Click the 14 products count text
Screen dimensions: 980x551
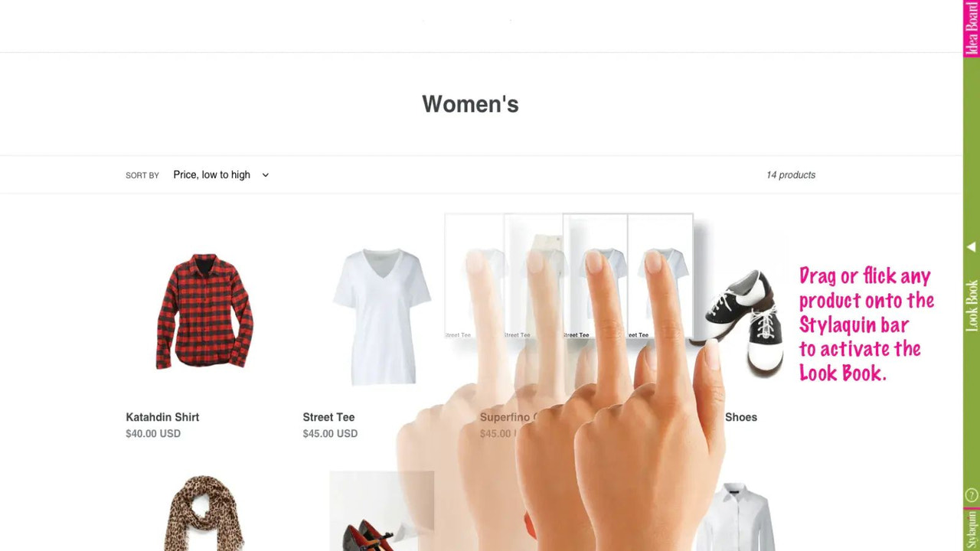pyautogui.click(x=791, y=175)
